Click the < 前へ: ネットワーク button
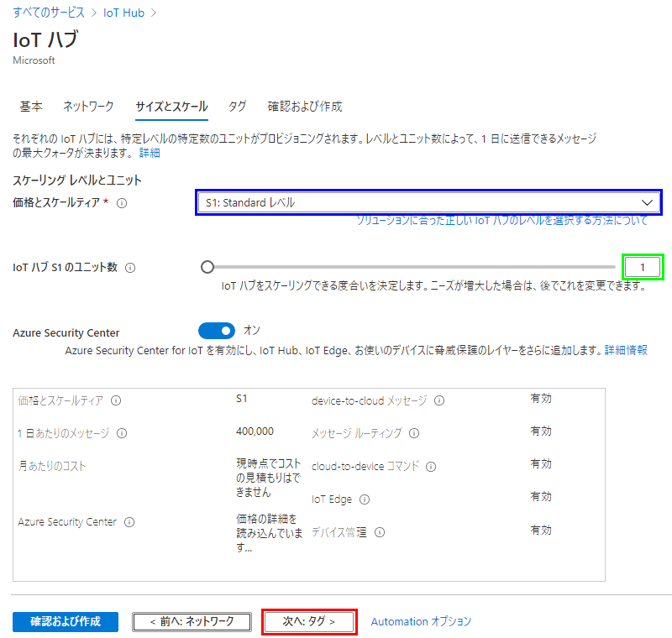The width and height of the screenshot is (672, 638). [193, 622]
